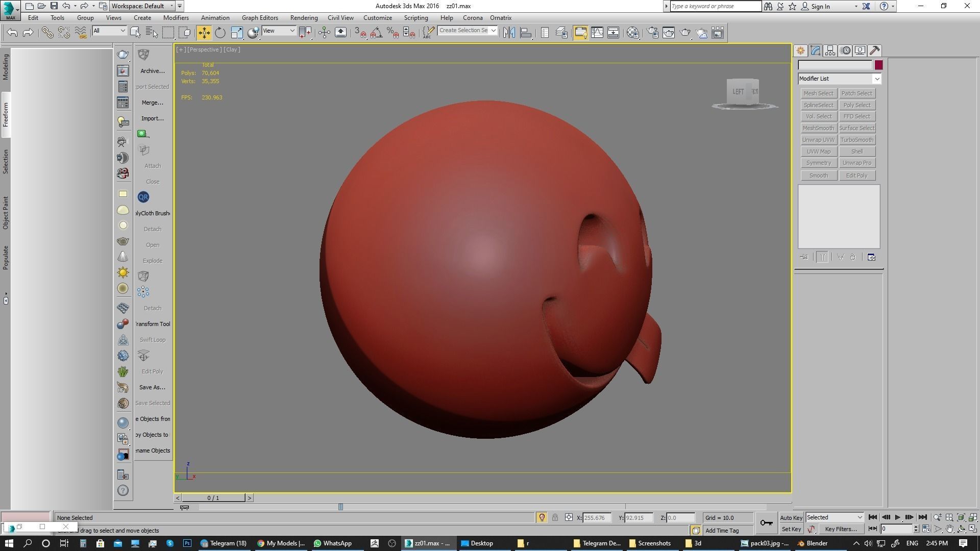Open the Create command panel tab

pyautogui.click(x=800, y=51)
